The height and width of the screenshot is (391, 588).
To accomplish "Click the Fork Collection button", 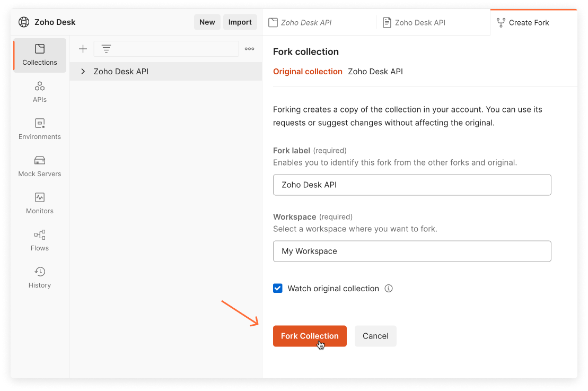I will pos(310,336).
